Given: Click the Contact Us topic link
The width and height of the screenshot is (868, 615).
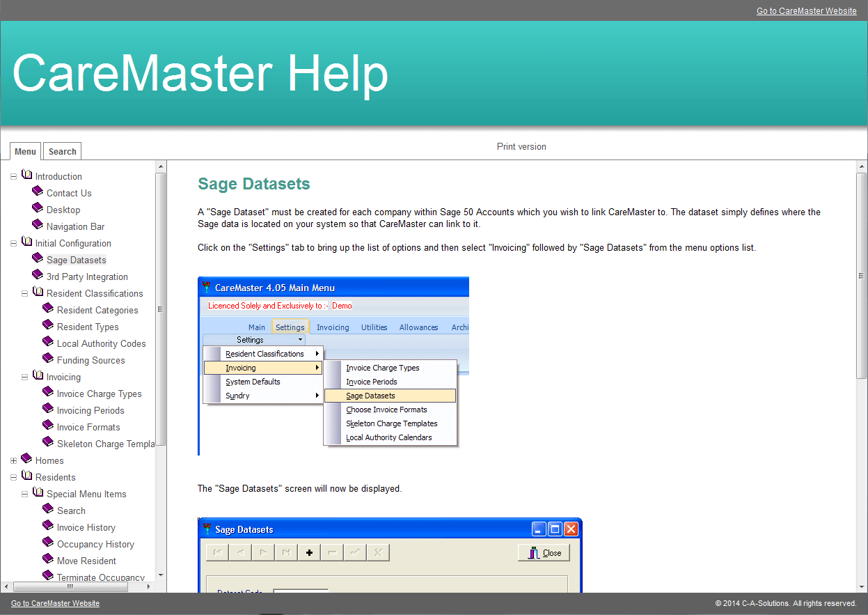Looking at the screenshot, I should (x=69, y=194).
